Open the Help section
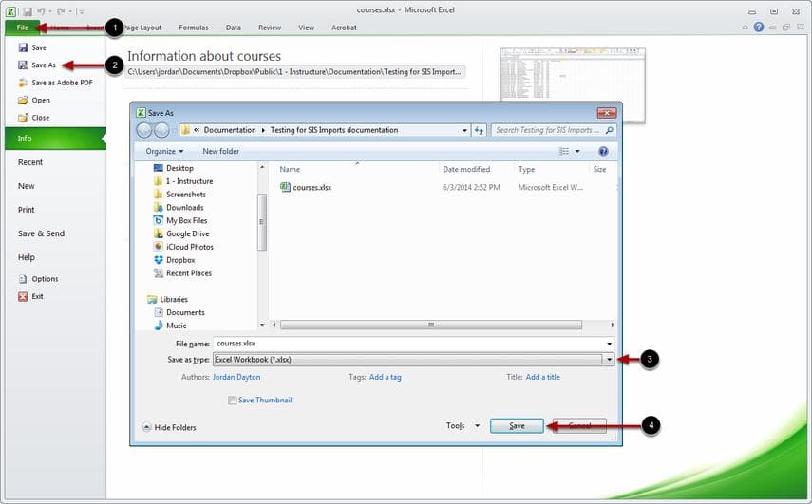 (x=26, y=257)
